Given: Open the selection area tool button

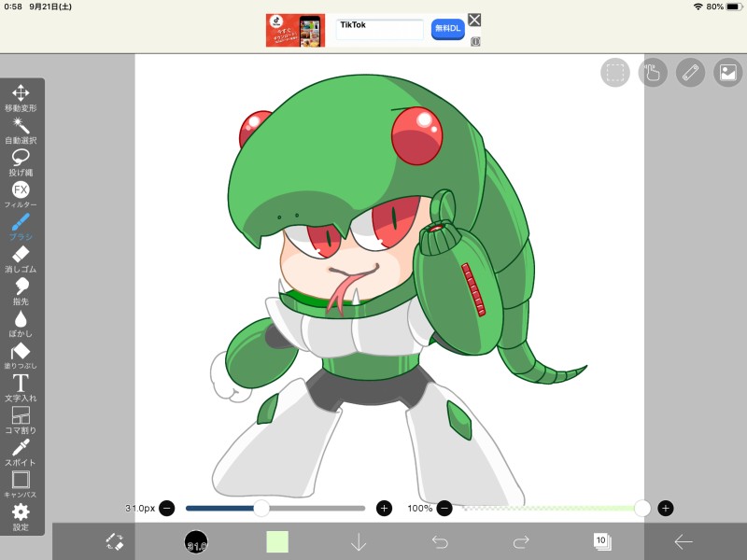Looking at the screenshot, I should [x=615, y=73].
